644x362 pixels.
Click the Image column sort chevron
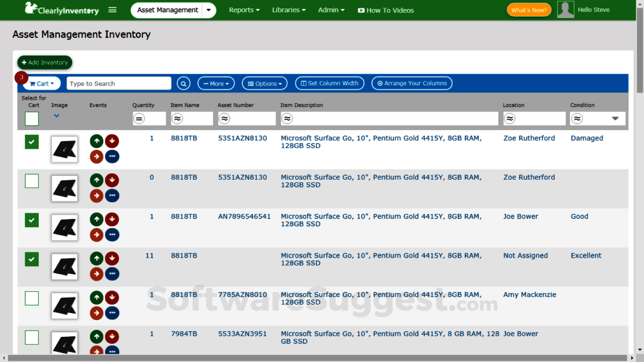click(x=57, y=116)
